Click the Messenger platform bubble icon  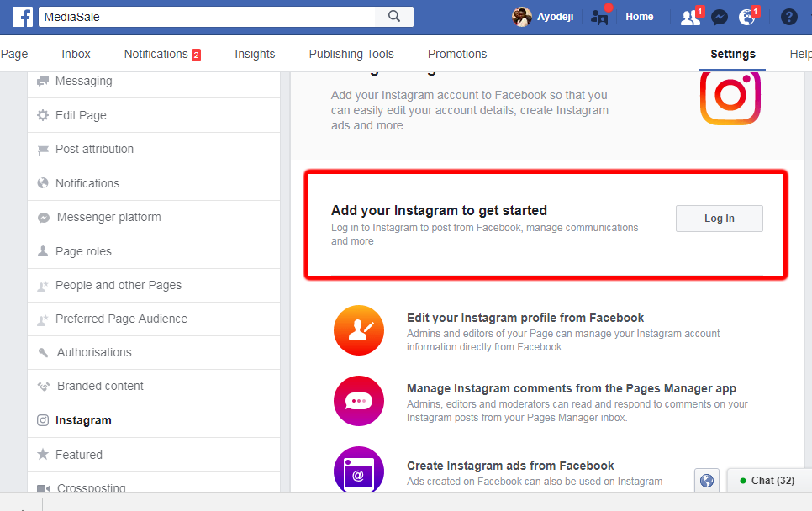click(x=44, y=218)
